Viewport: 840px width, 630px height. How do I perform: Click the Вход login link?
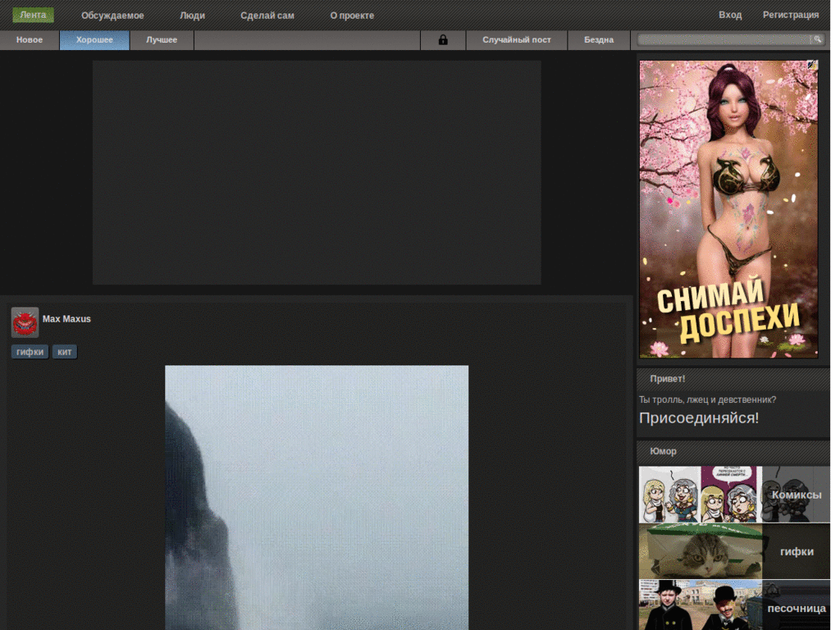click(730, 15)
